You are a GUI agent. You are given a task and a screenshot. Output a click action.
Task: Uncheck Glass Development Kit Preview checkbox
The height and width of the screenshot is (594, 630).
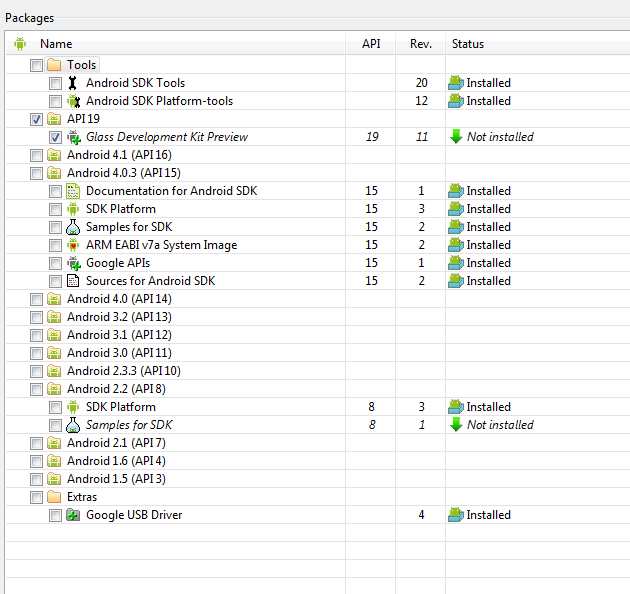(x=55, y=137)
